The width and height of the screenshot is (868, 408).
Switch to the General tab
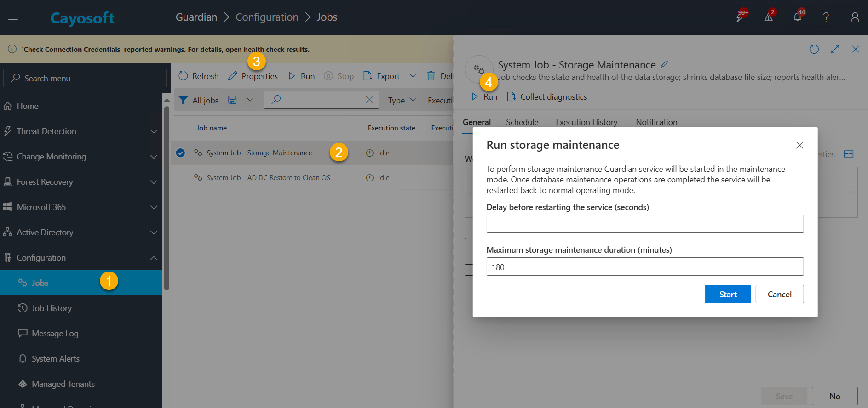477,122
